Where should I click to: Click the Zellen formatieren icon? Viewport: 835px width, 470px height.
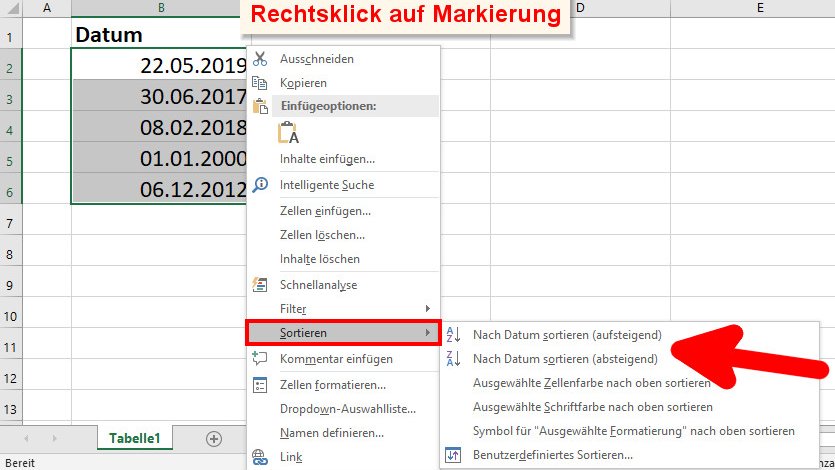260,385
